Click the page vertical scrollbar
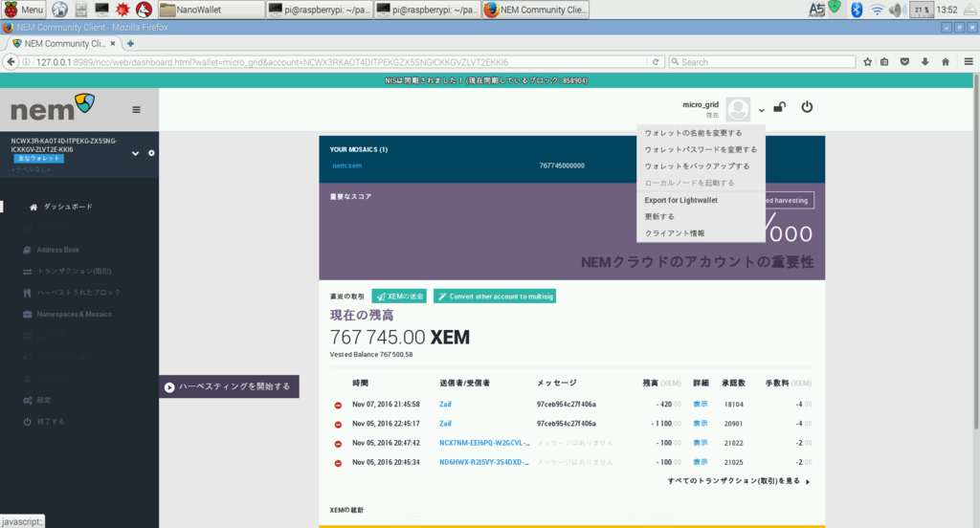Viewport: 980px width, 528px height. point(975,250)
